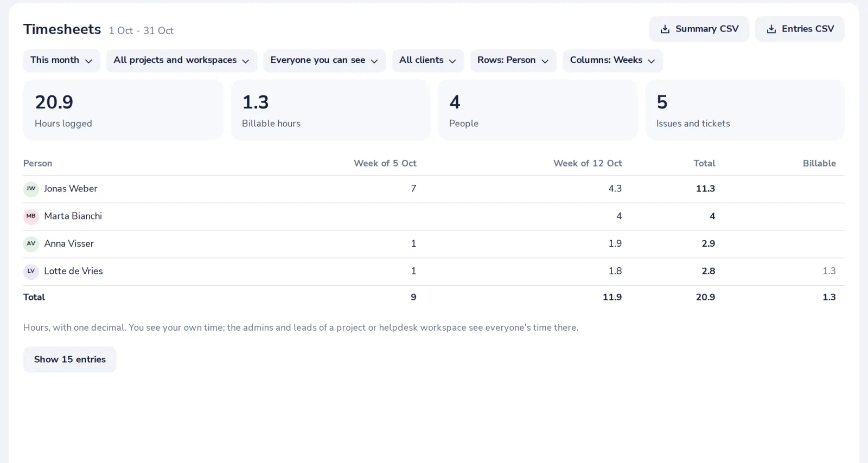The image size is (868, 463).
Task: Click the Timesheets page title
Action: pyautogui.click(x=62, y=29)
